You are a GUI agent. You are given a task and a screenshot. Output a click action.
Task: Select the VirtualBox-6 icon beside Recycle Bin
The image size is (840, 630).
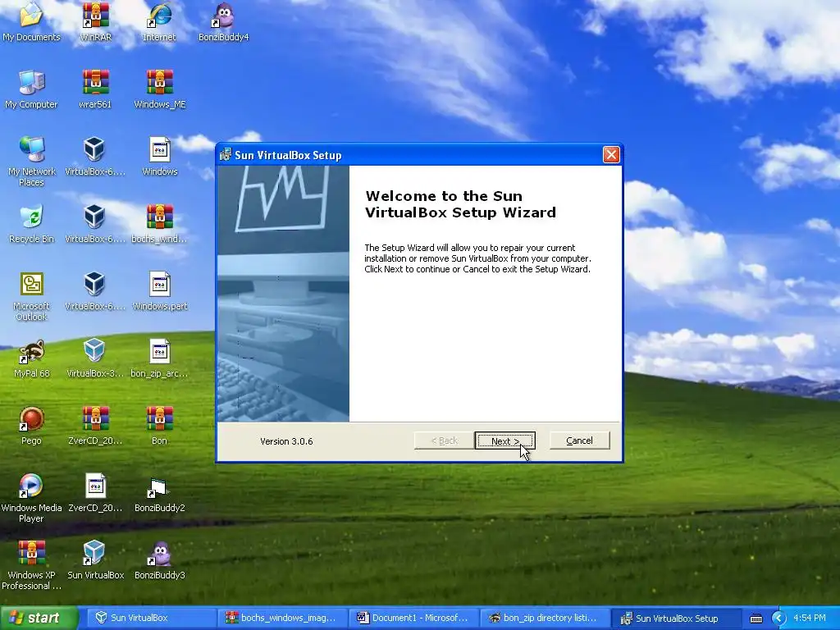(95, 223)
